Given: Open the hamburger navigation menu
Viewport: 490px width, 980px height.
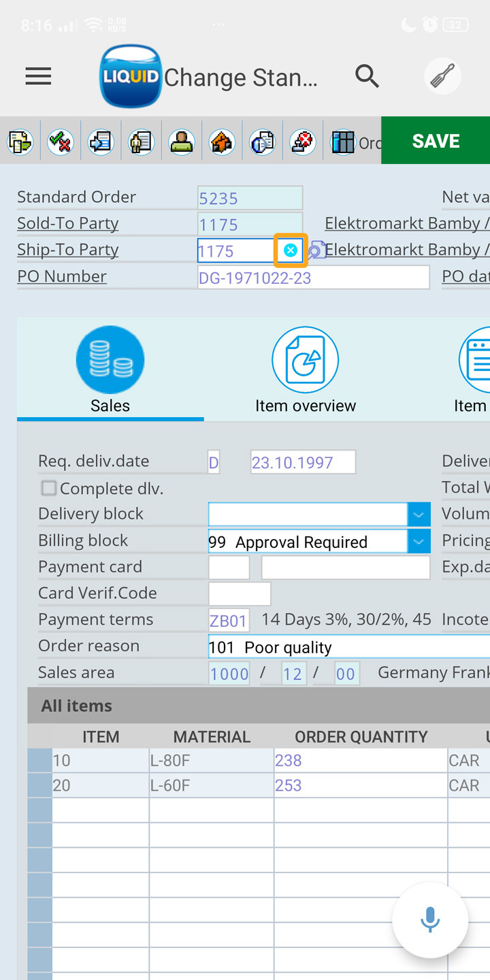Looking at the screenshot, I should pos(38,77).
